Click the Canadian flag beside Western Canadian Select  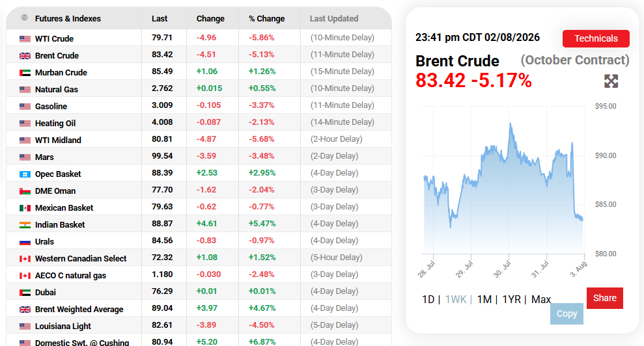point(25,259)
